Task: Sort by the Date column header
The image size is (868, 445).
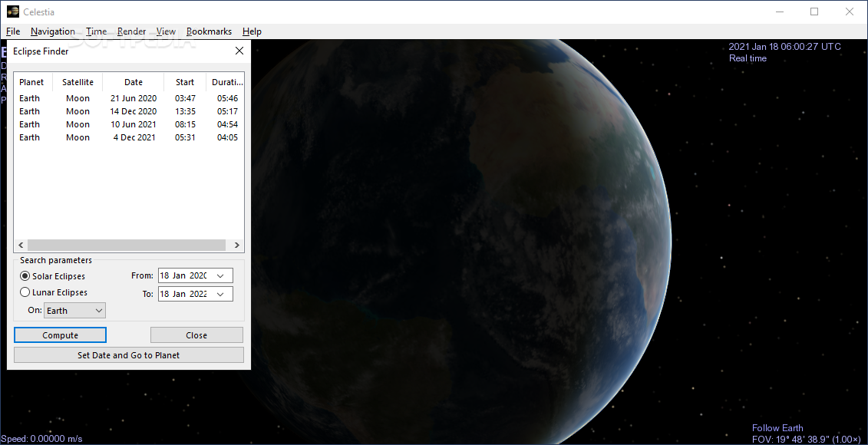Action: point(134,82)
